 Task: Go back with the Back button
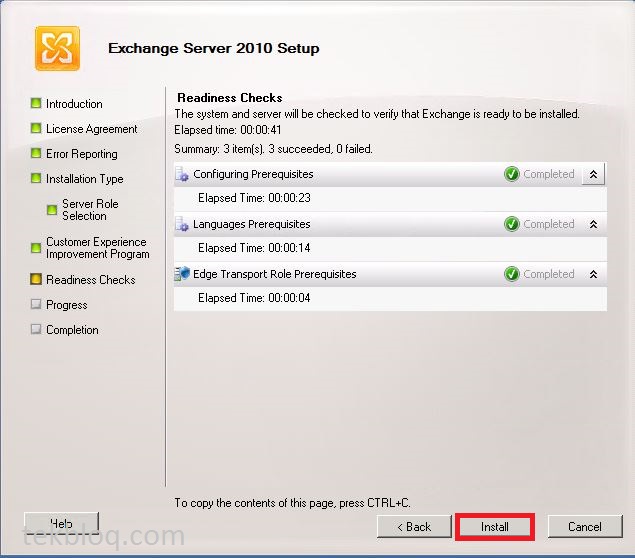414,526
